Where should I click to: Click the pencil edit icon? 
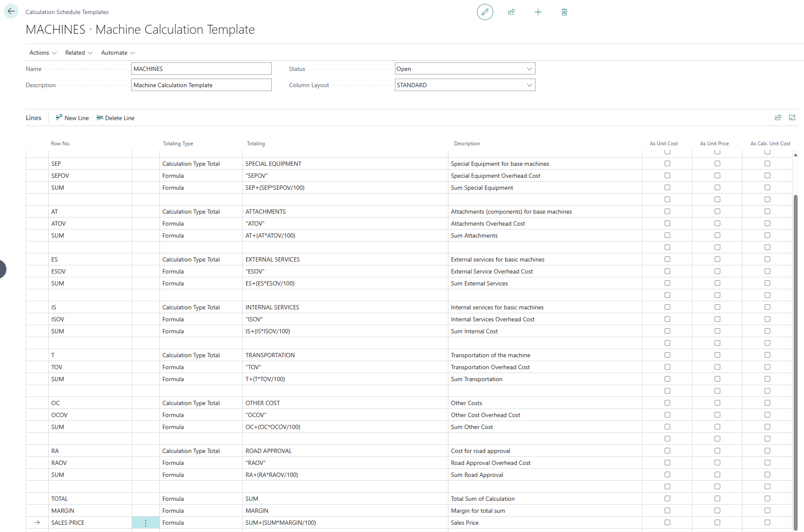coord(485,12)
